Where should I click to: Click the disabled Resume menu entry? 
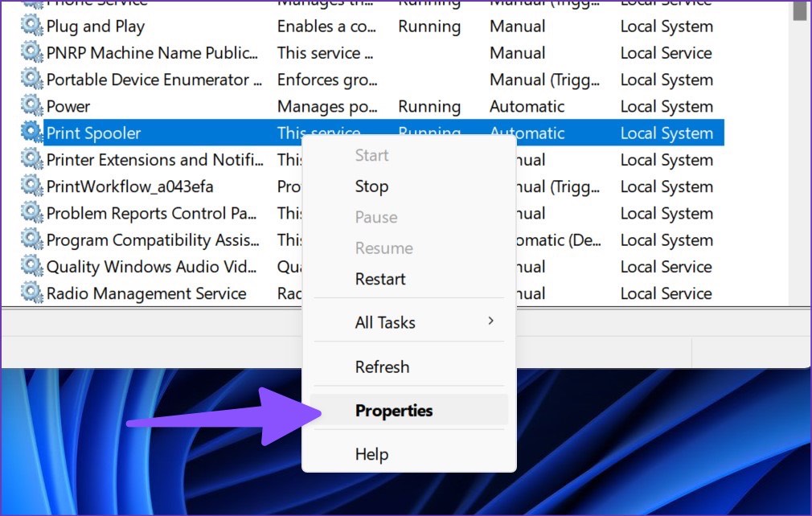click(x=409, y=248)
